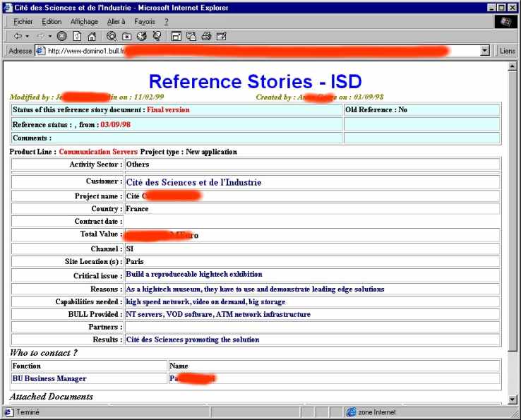This screenshot has height=420, width=521.
Task: Click the IE icon in title bar
Action: pos(8,7)
